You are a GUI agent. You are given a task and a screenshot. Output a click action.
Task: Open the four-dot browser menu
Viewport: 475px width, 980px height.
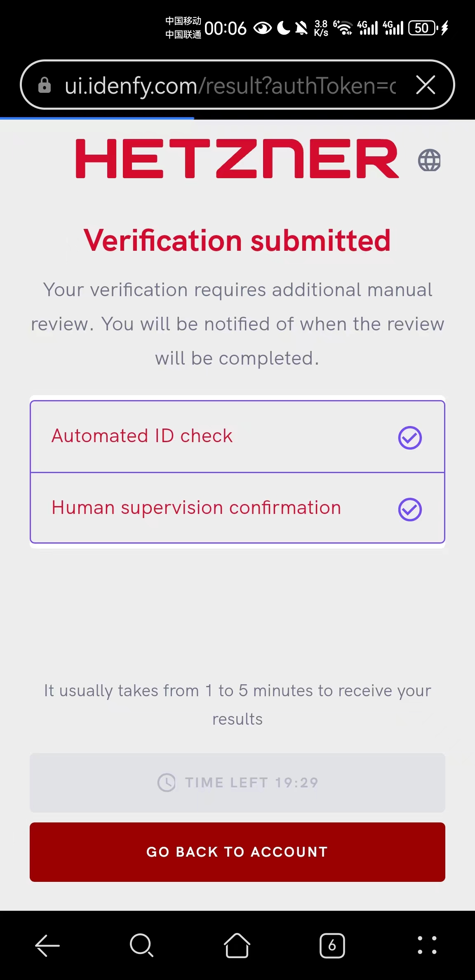(x=427, y=945)
